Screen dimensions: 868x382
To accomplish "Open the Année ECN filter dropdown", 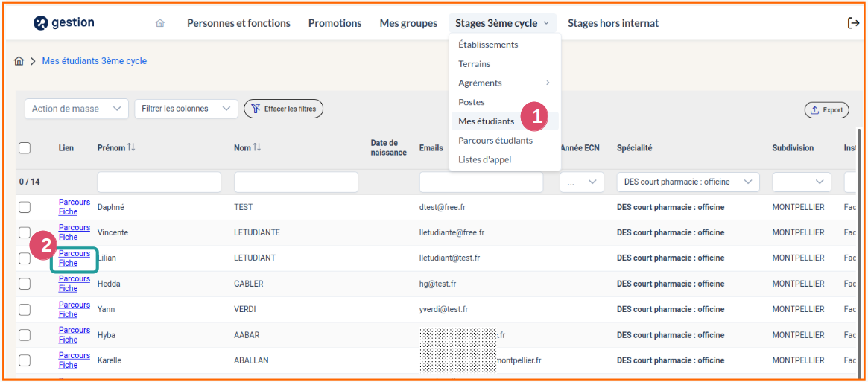I will coord(582,182).
